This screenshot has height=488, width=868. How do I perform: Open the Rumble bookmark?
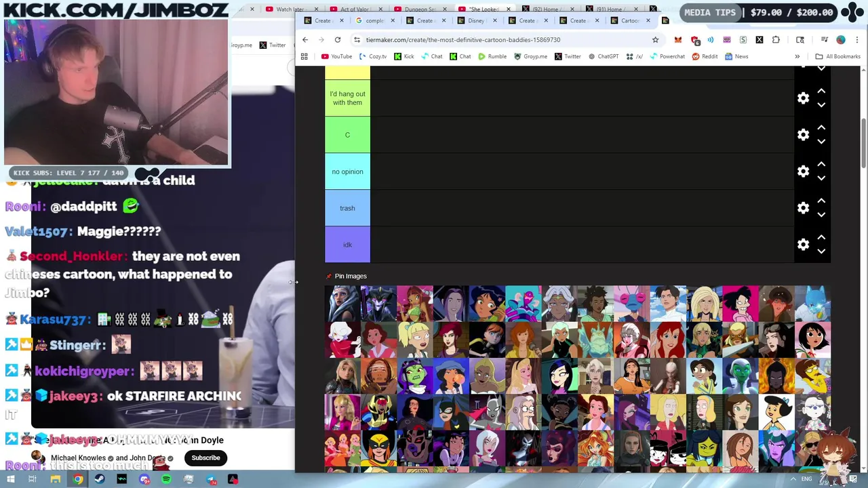[x=492, y=56]
